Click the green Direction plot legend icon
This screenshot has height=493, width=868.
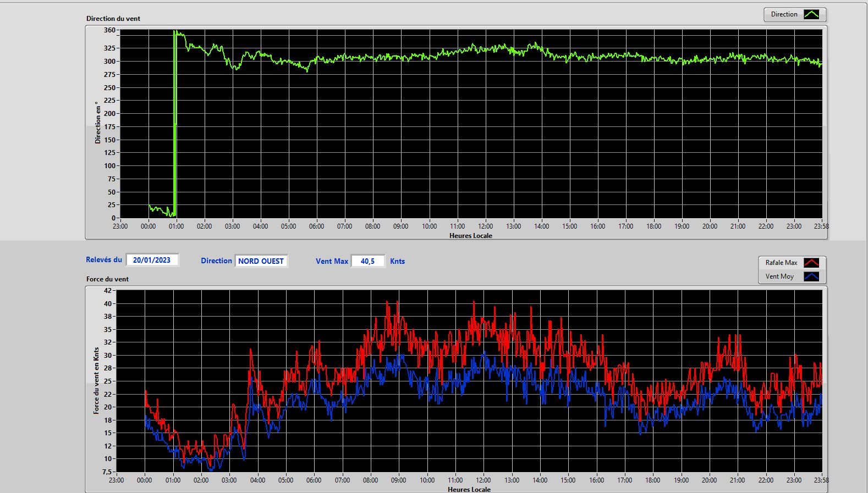coord(811,14)
